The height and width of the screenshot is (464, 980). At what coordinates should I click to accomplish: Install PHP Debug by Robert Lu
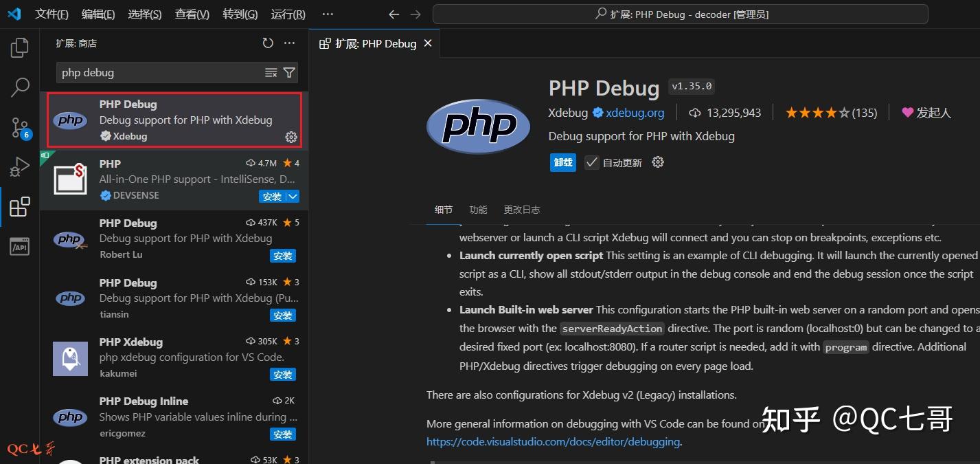coord(283,256)
